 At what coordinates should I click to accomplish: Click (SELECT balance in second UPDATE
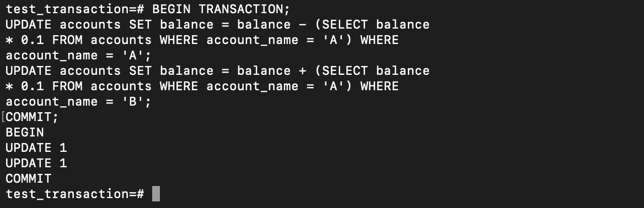pyautogui.click(x=372, y=70)
